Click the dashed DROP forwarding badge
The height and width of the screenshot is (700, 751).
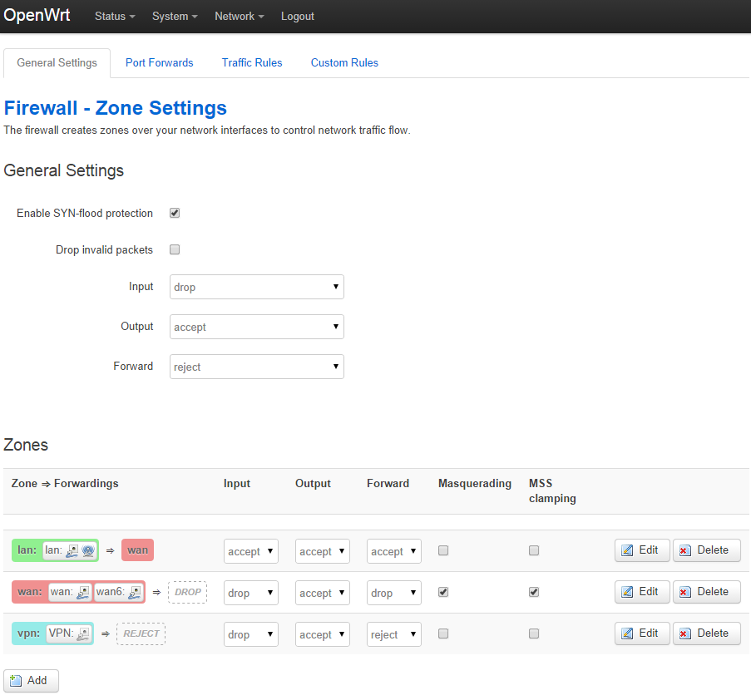[x=187, y=592]
